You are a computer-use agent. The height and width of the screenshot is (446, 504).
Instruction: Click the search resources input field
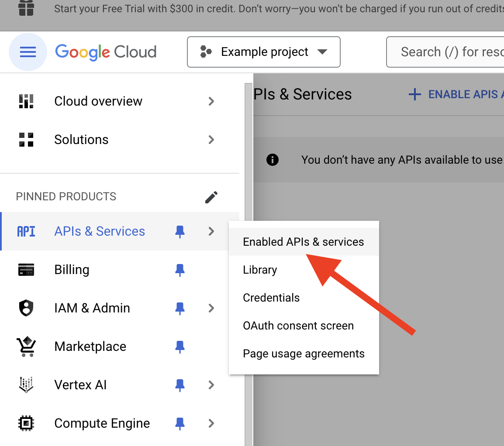click(450, 52)
